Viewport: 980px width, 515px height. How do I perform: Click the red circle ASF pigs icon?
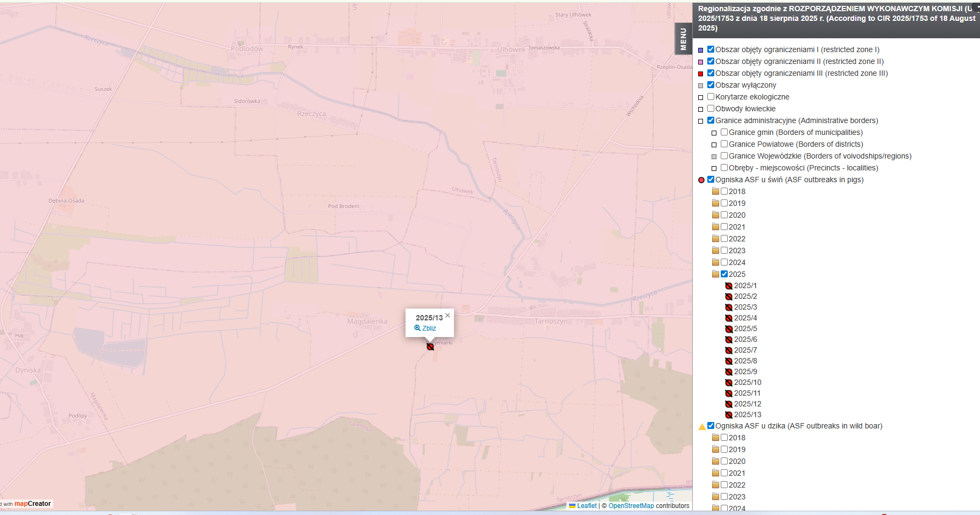pyautogui.click(x=701, y=180)
